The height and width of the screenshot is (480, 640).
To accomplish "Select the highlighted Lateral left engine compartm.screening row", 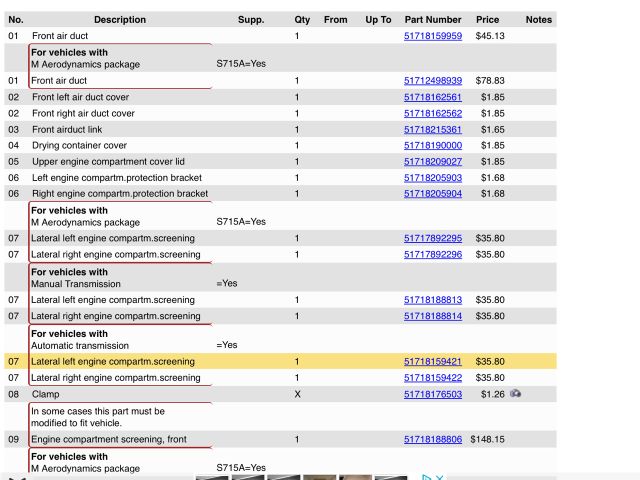I will [113, 361].
